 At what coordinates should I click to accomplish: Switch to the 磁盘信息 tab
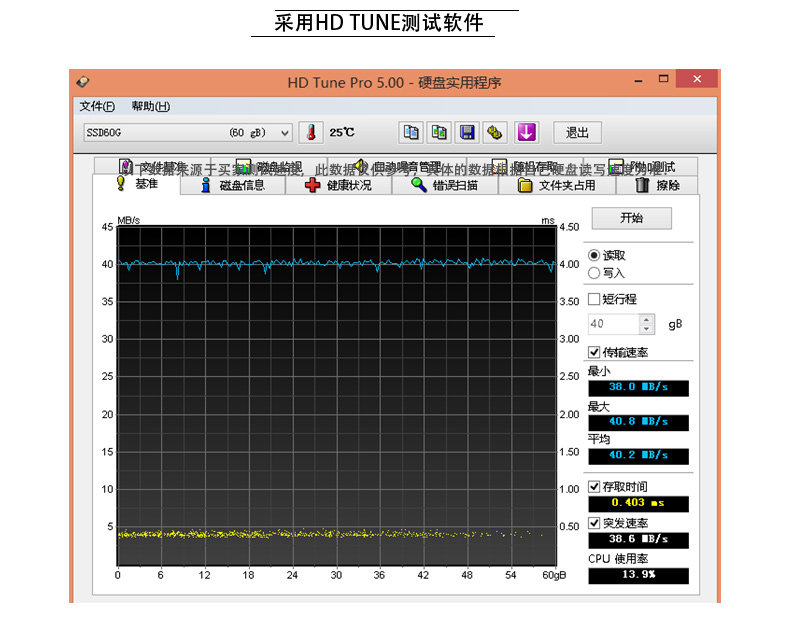(233, 185)
